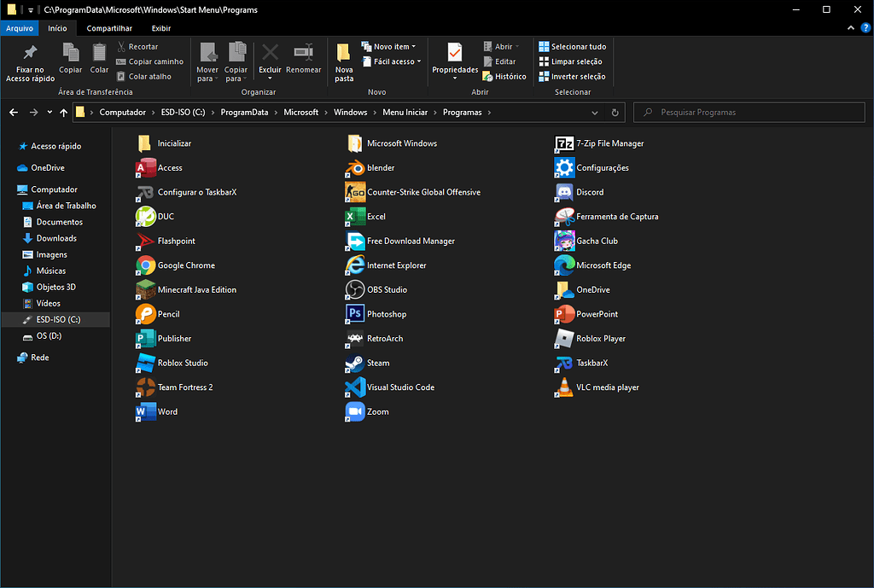This screenshot has height=588, width=874.
Task: Click the OBS Studio shortcut icon
Action: click(x=354, y=290)
